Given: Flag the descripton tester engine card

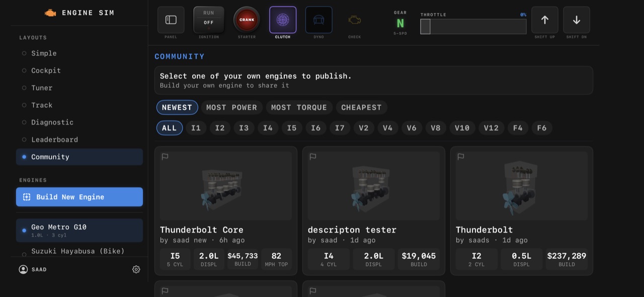Looking at the screenshot, I should pos(313,157).
